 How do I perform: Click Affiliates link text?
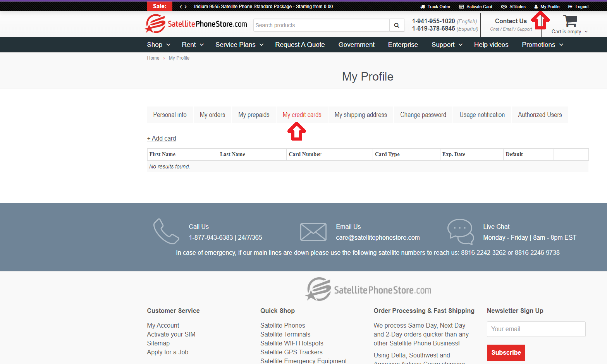(518, 7)
